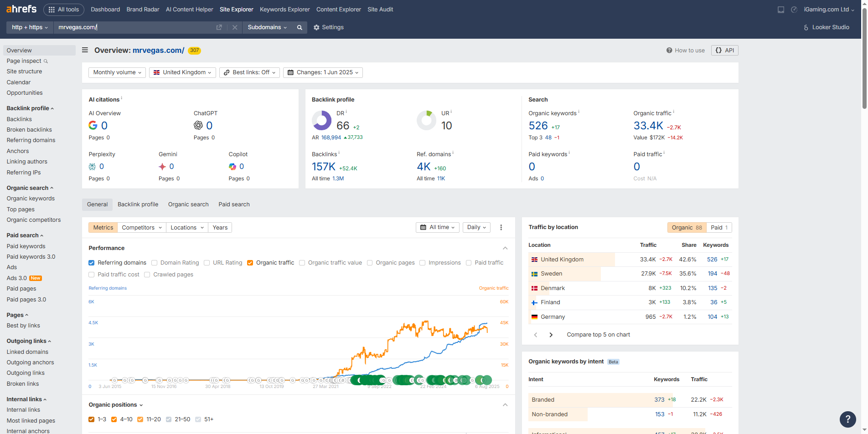Screen dimensions: 868x434
Task: Switch traffic by location to Paid
Action: pos(719,228)
